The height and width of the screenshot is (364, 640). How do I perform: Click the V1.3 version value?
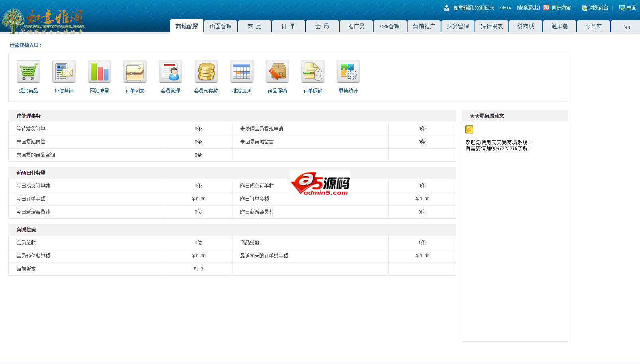point(199,269)
